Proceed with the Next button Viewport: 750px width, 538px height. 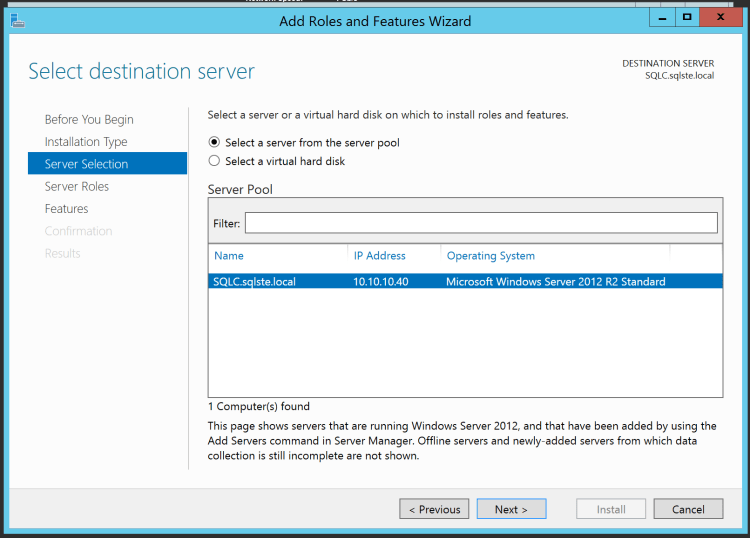coord(511,509)
